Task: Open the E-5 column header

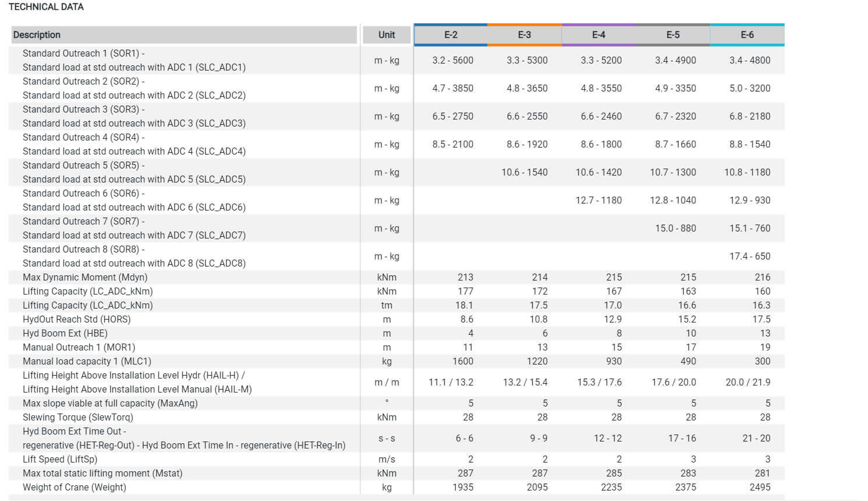Action: 673,35
